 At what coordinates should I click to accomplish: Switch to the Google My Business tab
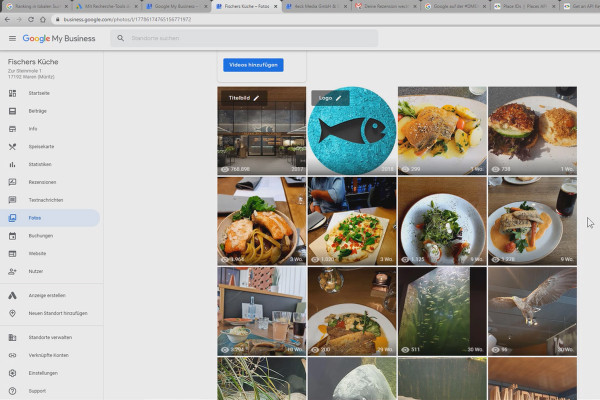(175, 6)
